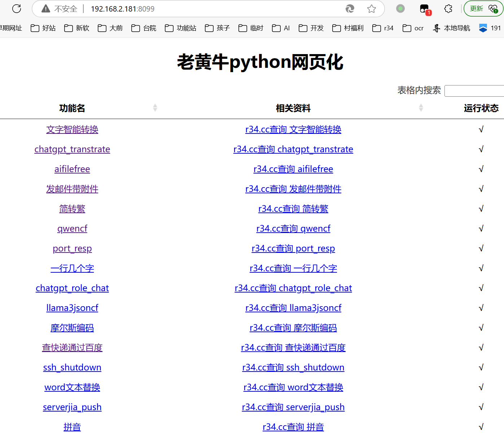Sort table by 功能名 column arrows

click(155, 108)
